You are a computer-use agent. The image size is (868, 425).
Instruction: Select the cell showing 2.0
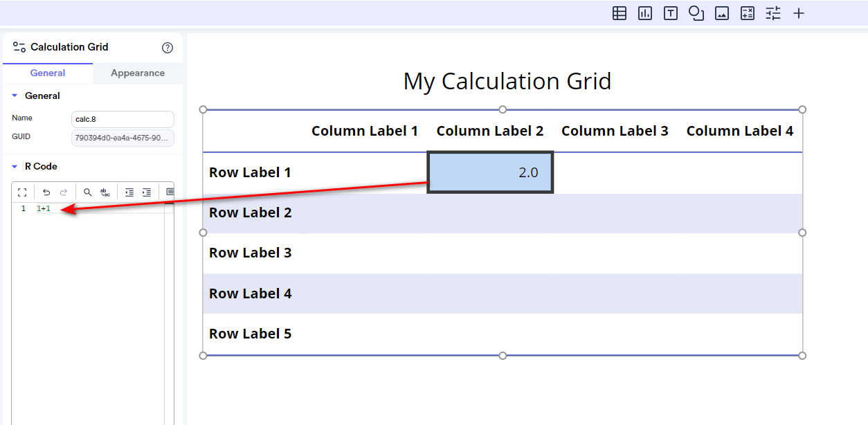[x=490, y=172]
